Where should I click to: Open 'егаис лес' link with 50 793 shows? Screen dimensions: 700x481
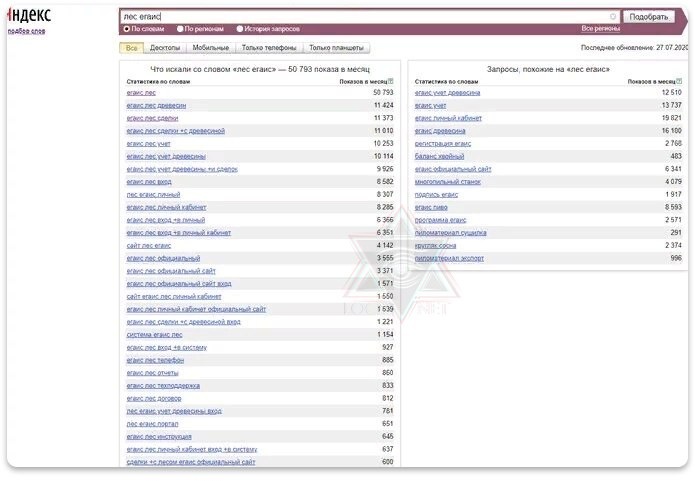pyautogui.click(x=141, y=93)
